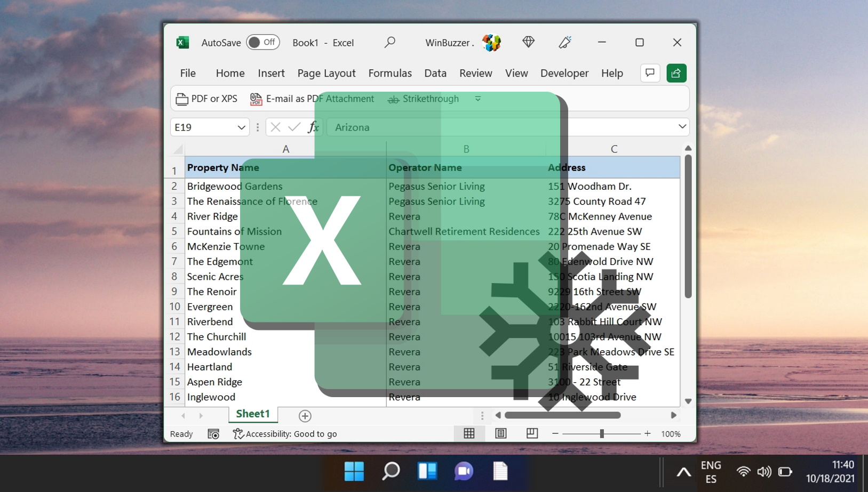
Task: Click previous sheet navigation arrow
Action: 184,416
